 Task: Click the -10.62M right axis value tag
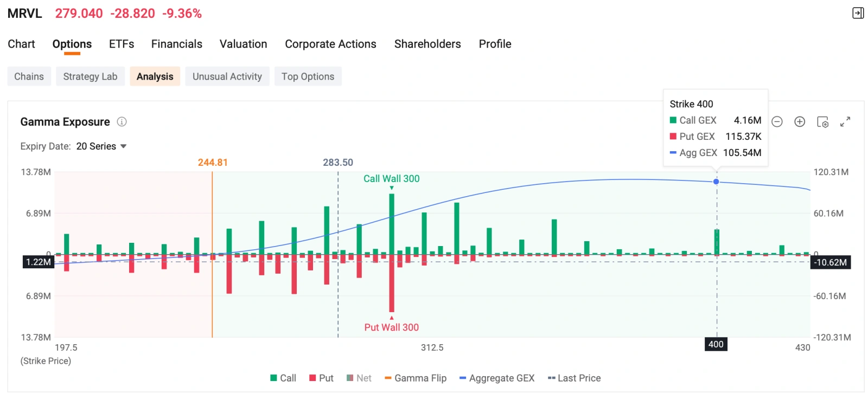coord(831,262)
